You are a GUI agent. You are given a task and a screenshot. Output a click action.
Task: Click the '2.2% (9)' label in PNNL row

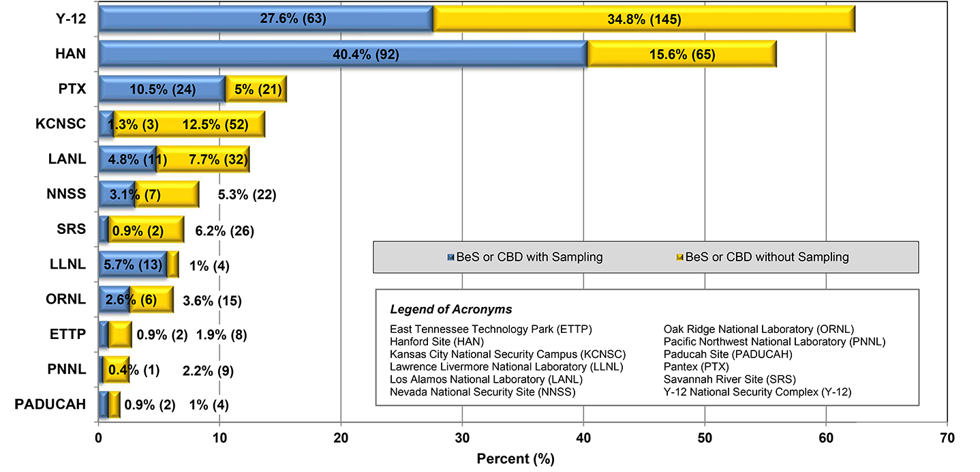coord(209,370)
